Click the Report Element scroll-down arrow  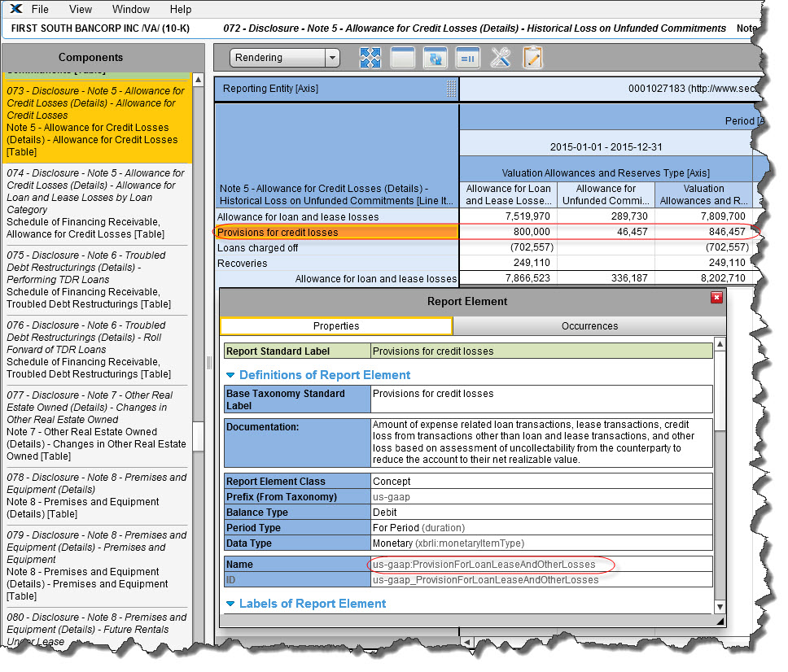(720, 607)
